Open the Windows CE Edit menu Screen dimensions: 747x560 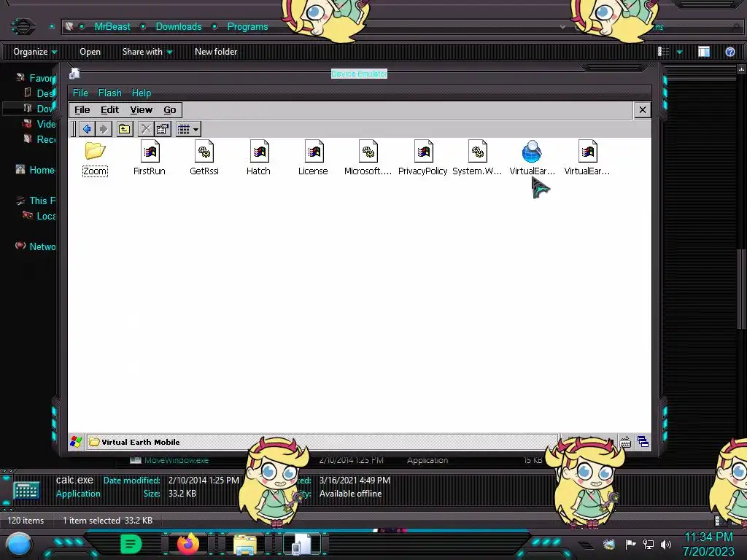tap(109, 110)
